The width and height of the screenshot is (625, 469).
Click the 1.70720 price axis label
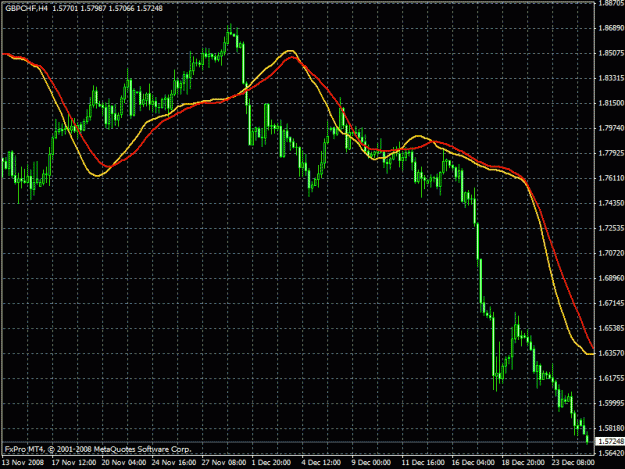[x=611, y=253]
